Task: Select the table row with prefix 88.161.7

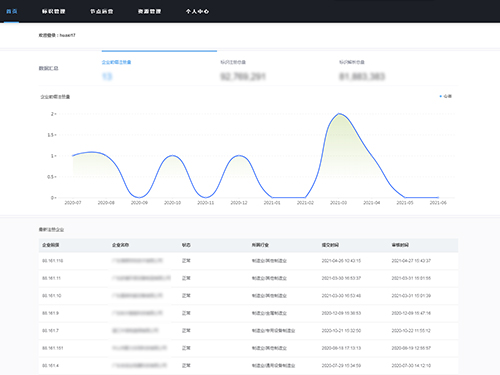Action: pos(248,331)
